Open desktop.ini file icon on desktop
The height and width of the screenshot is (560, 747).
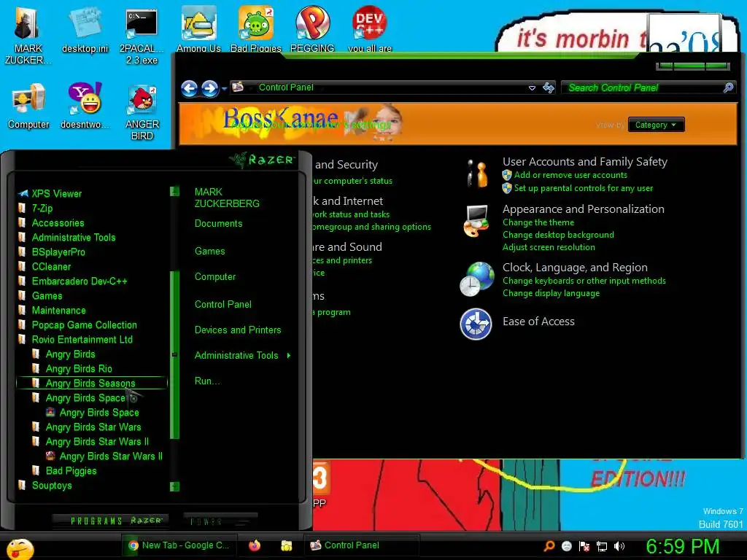(85, 31)
